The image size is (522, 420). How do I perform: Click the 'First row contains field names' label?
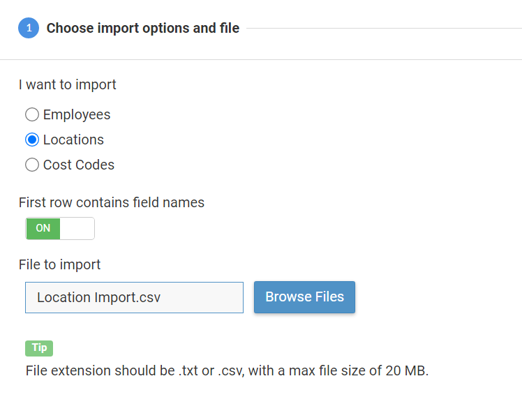(x=112, y=202)
